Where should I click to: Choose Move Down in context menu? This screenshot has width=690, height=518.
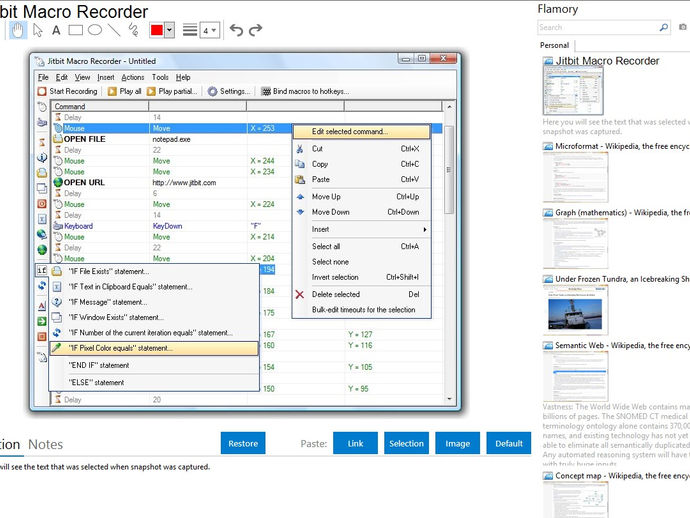coord(361,212)
